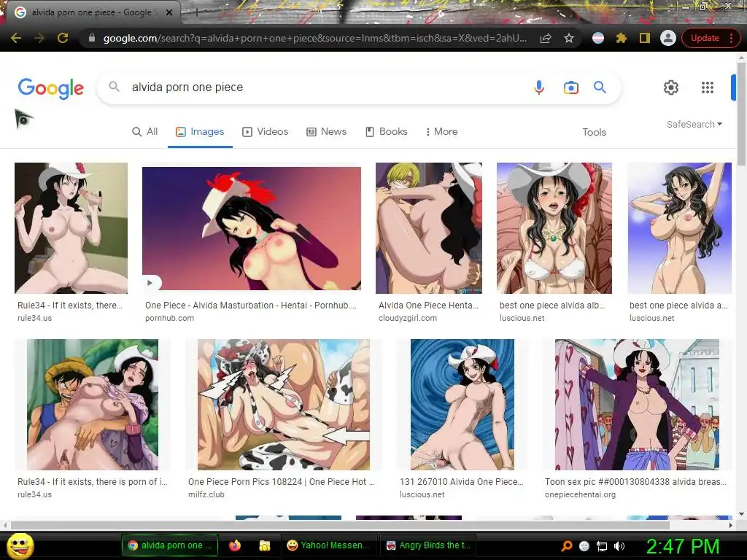This screenshot has width=747, height=560.
Task: Go to Google home via the logo
Action: point(51,88)
